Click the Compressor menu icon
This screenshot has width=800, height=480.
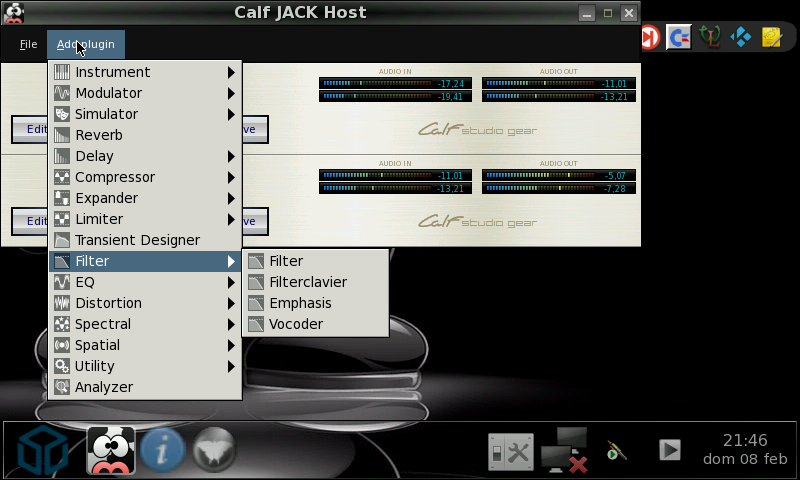[x=62, y=177]
